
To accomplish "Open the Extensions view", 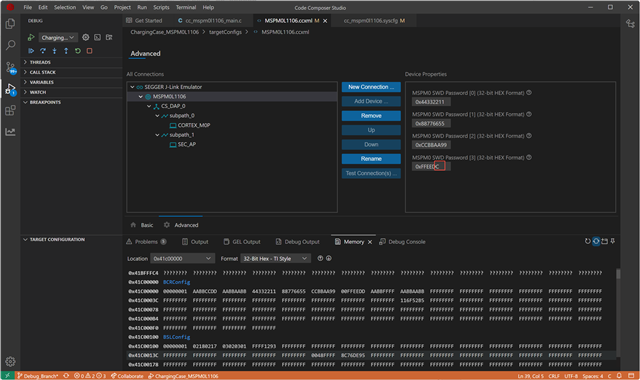I will pos(10,110).
